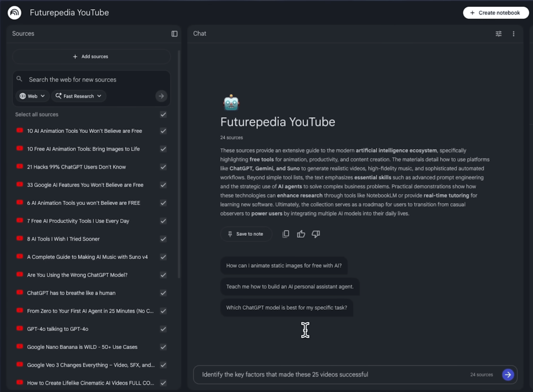Uncheck 'ChatGPT has to breathe like a human' checkbox
Viewport: 533px width, 392px height.
(163, 293)
